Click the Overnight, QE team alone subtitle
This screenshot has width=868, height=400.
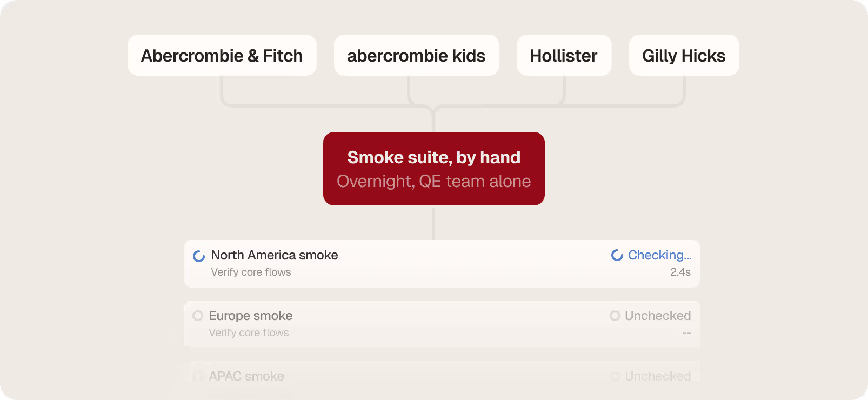coord(434,182)
